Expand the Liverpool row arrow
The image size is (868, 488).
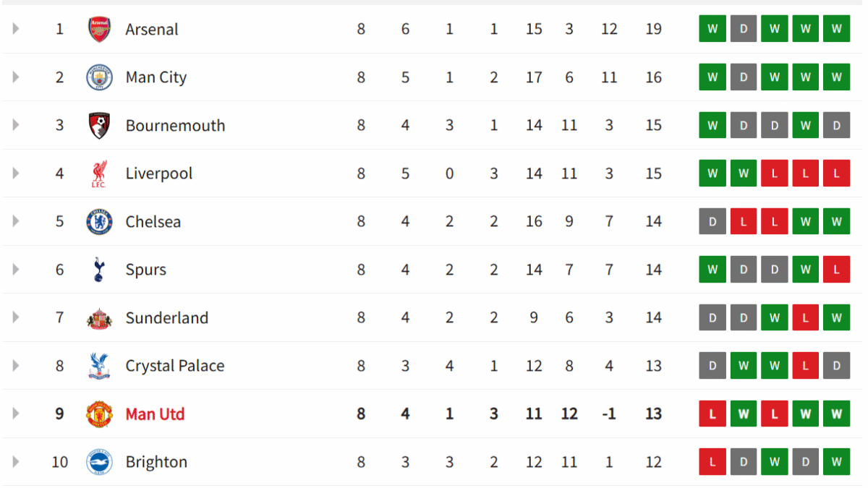pyautogui.click(x=16, y=174)
